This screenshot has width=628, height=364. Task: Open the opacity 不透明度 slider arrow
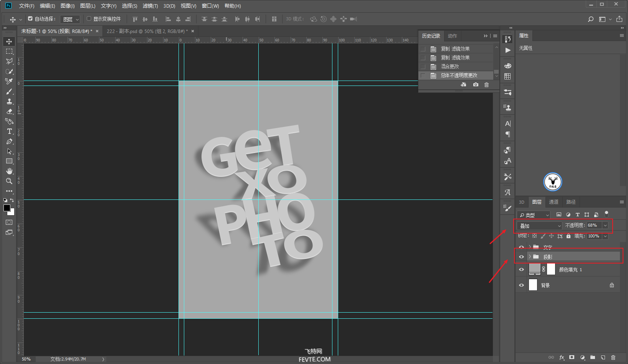[605, 226]
